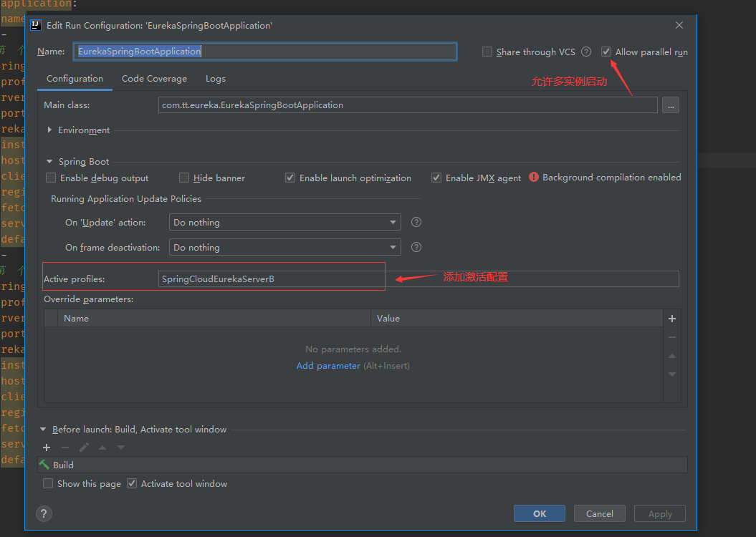Screen dimensions: 756x537
Task: Expand the Environment section
Action: click(x=49, y=130)
